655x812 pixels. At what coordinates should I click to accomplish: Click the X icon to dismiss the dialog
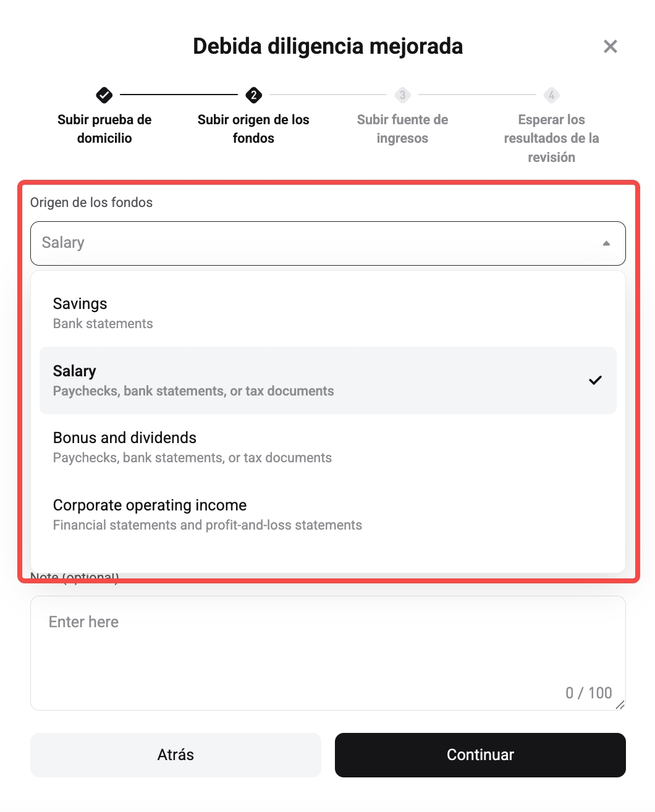(x=610, y=46)
